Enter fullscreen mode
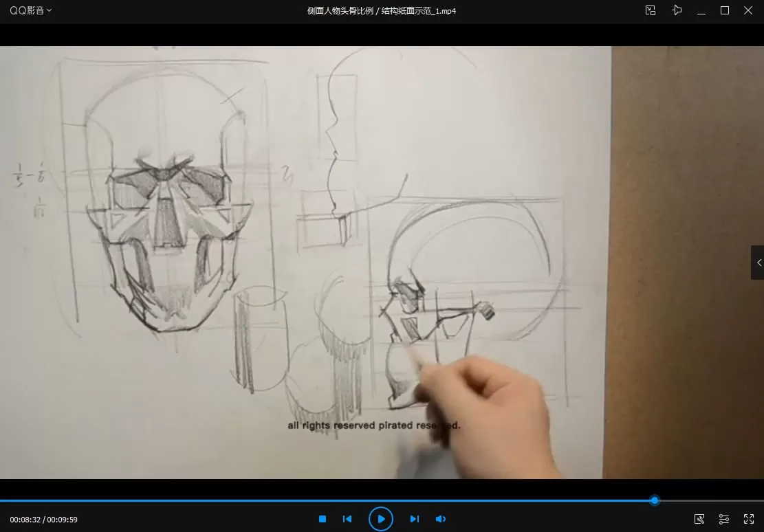Viewport: 764px width, 532px height. [x=749, y=519]
